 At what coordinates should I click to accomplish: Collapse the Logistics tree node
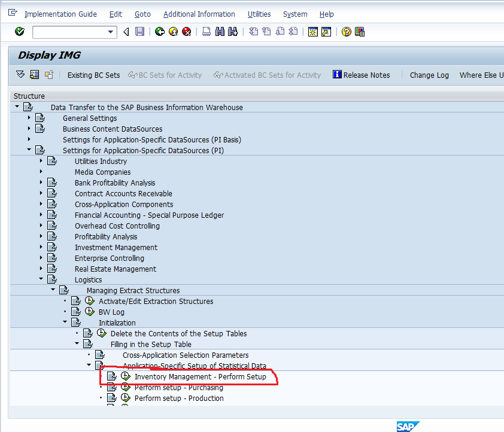[x=41, y=279]
